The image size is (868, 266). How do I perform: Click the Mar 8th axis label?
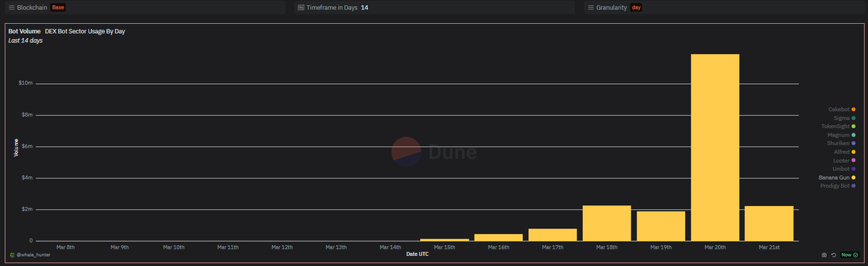point(65,247)
